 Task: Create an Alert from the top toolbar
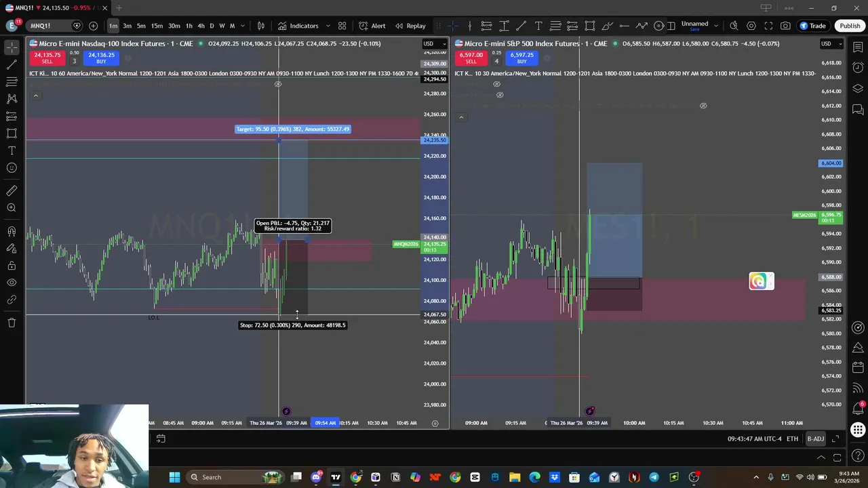click(x=372, y=26)
